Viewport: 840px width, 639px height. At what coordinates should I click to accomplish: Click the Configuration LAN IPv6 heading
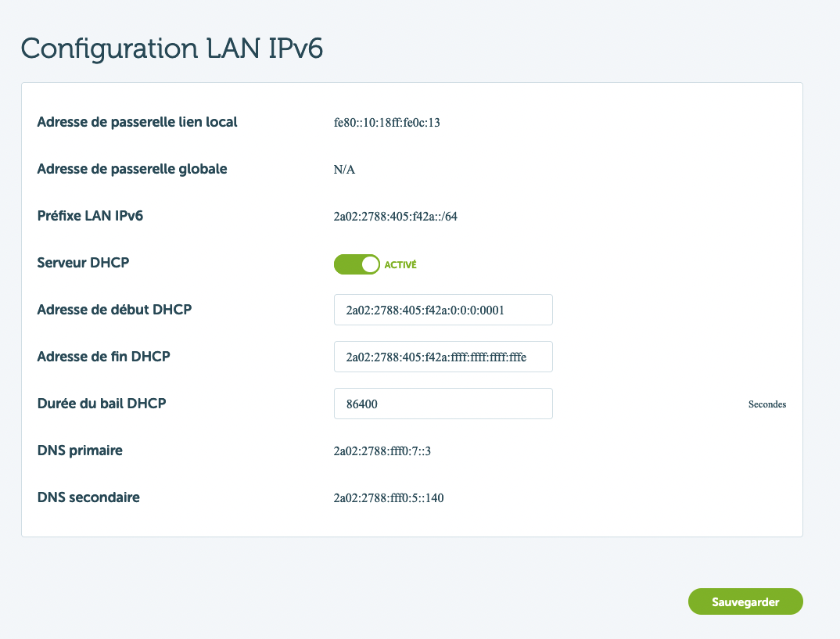pyautogui.click(x=172, y=48)
